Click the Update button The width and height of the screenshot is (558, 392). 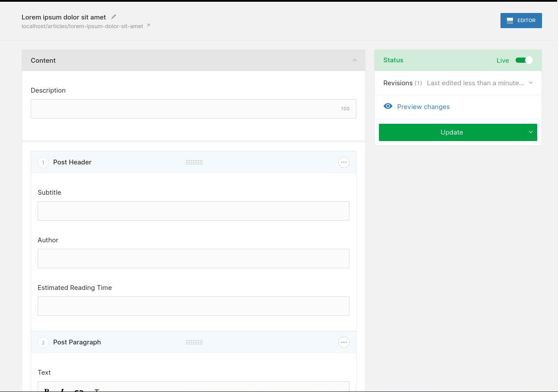point(451,132)
